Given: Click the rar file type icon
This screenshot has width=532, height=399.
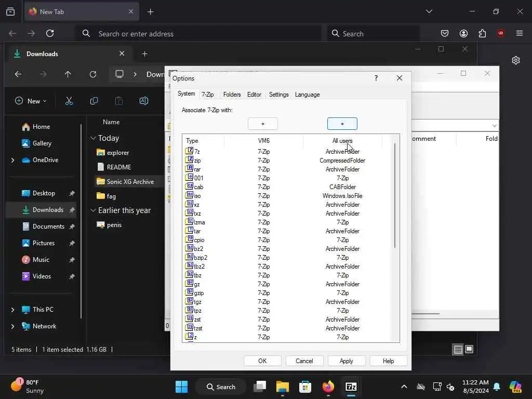Looking at the screenshot, I should [x=189, y=168].
